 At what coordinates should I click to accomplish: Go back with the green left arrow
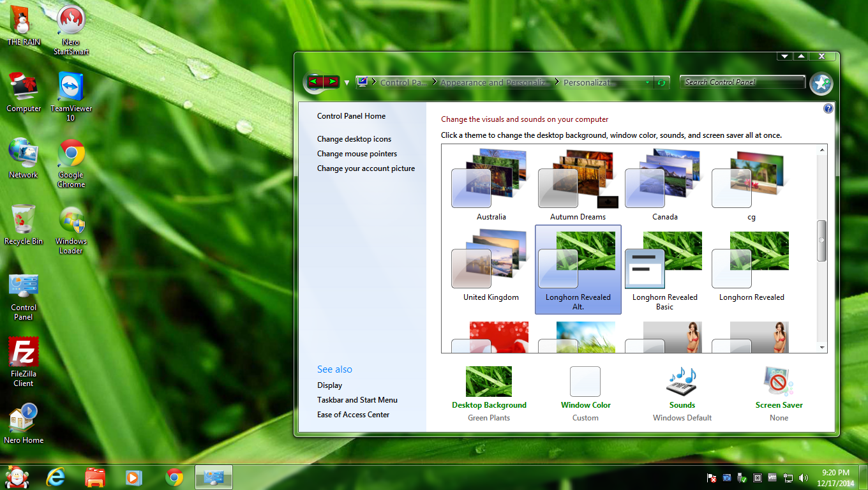(314, 82)
